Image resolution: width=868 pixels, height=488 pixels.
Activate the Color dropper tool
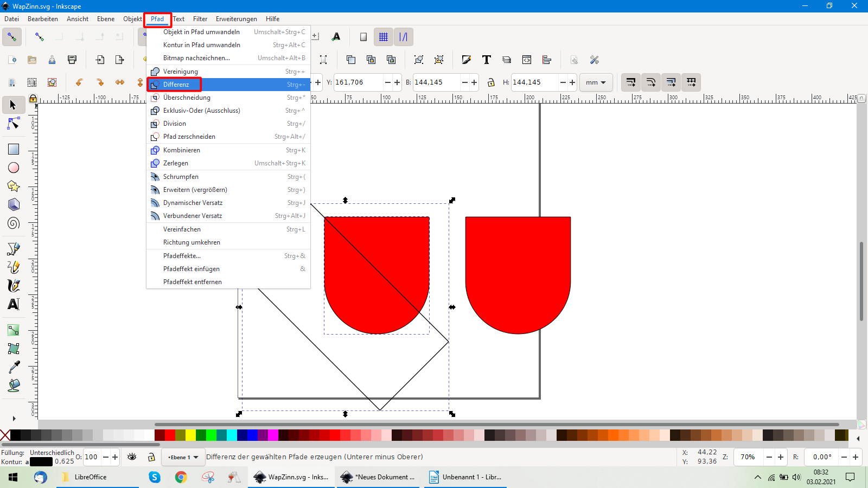[14, 367]
